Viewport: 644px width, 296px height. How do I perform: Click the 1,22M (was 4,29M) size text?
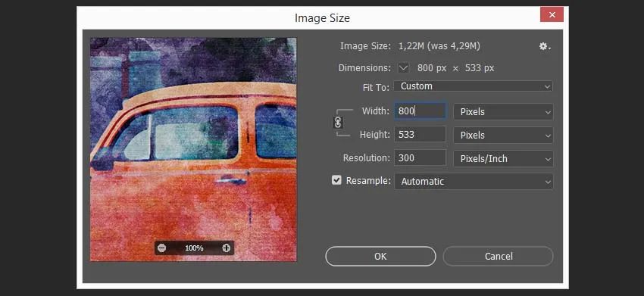click(439, 46)
